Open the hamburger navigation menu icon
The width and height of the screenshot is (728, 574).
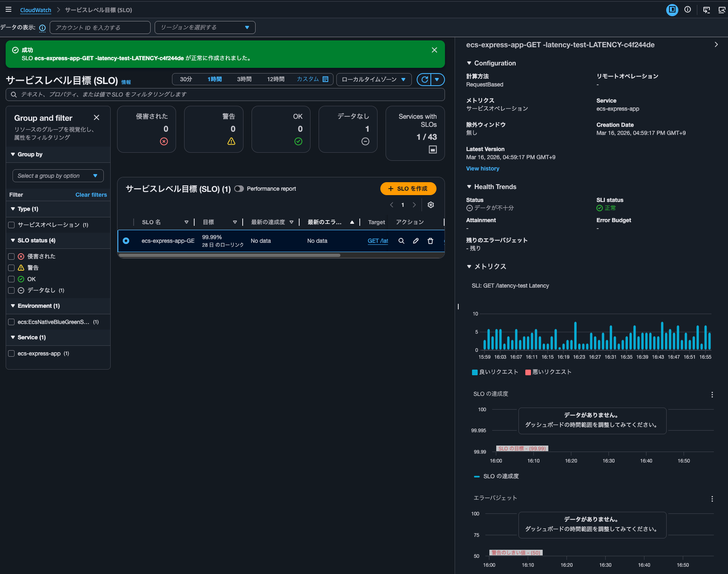tap(8, 9)
